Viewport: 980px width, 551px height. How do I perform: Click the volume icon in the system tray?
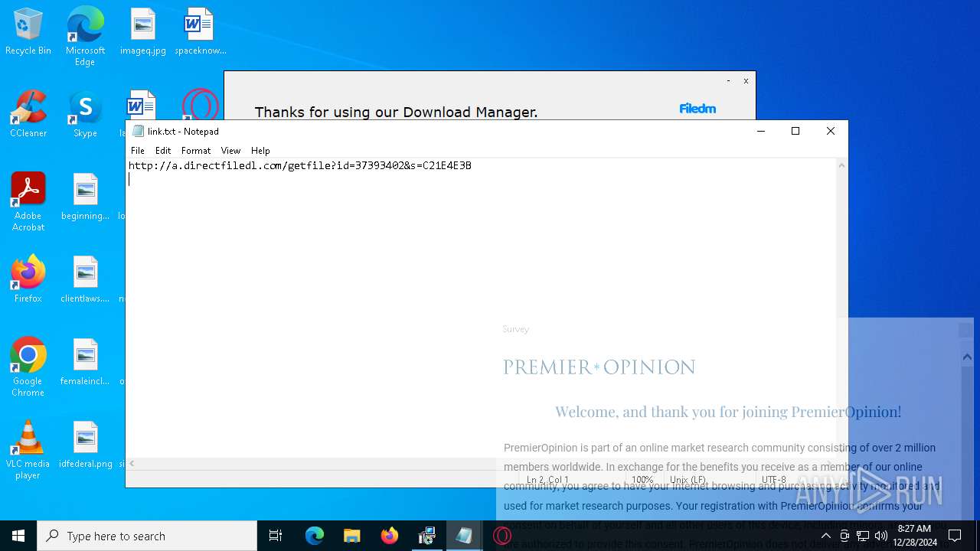click(881, 536)
